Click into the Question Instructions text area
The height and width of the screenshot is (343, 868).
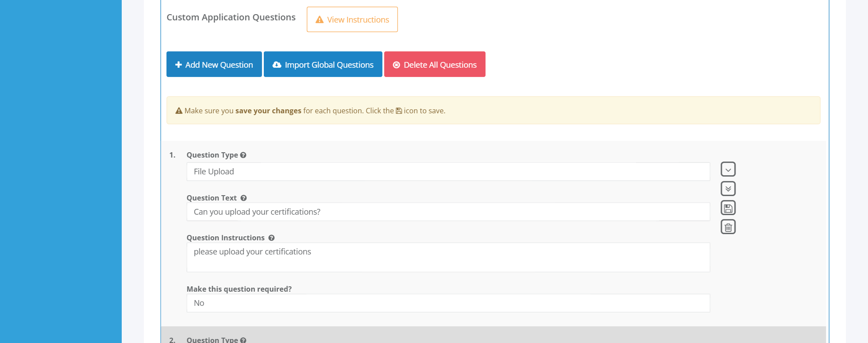pyautogui.click(x=448, y=257)
